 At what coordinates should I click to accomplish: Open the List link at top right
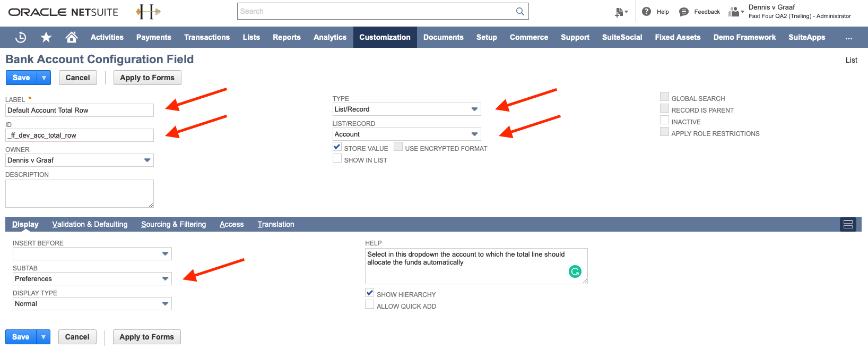point(851,60)
